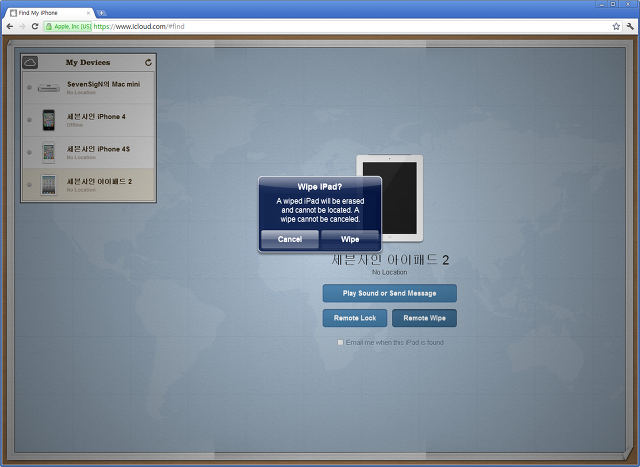Maximize the browser window
This screenshot has width=640, height=467.
point(613,4)
